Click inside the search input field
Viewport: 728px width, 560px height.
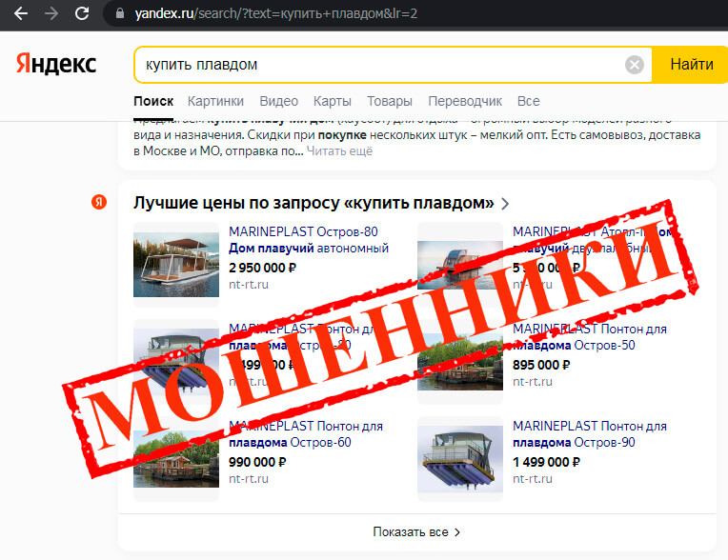point(381,65)
